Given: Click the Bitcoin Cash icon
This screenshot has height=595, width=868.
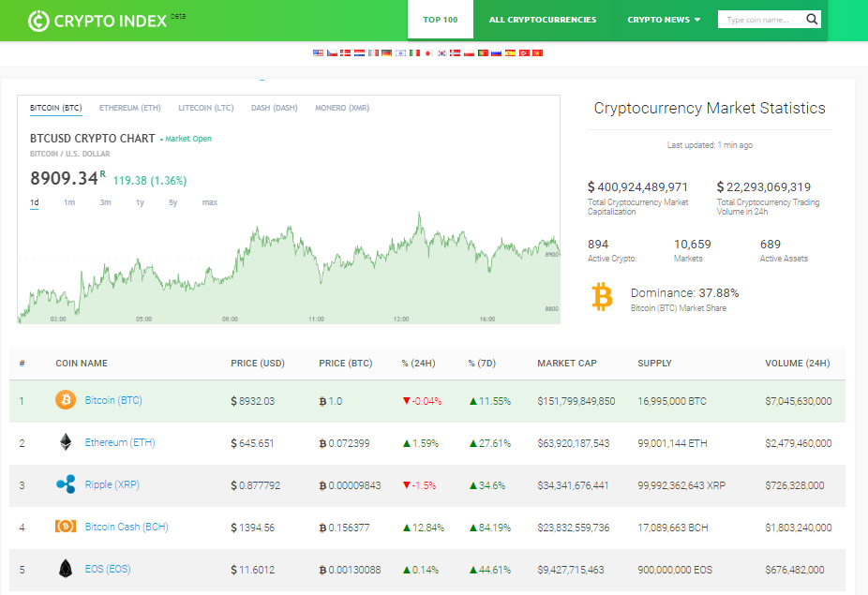Looking at the screenshot, I should 66,527.
